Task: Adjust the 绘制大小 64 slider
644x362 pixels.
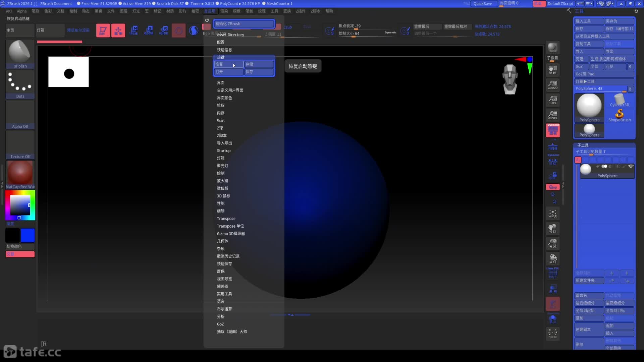Action: tap(368, 34)
